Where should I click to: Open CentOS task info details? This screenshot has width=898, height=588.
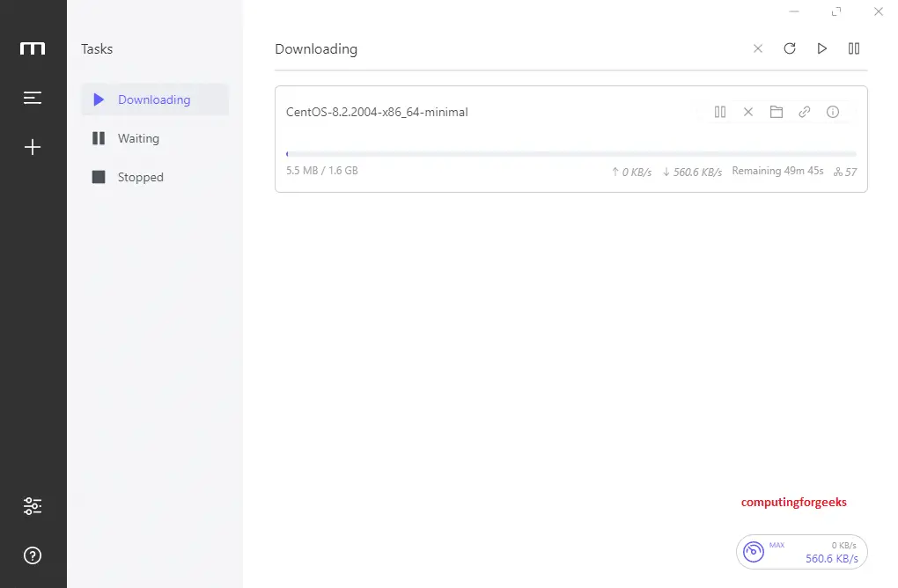tap(833, 112)
